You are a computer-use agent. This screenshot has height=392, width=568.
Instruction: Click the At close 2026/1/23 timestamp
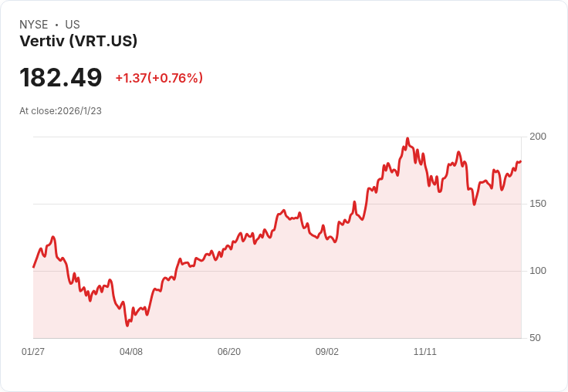click(x=61, y=110)
